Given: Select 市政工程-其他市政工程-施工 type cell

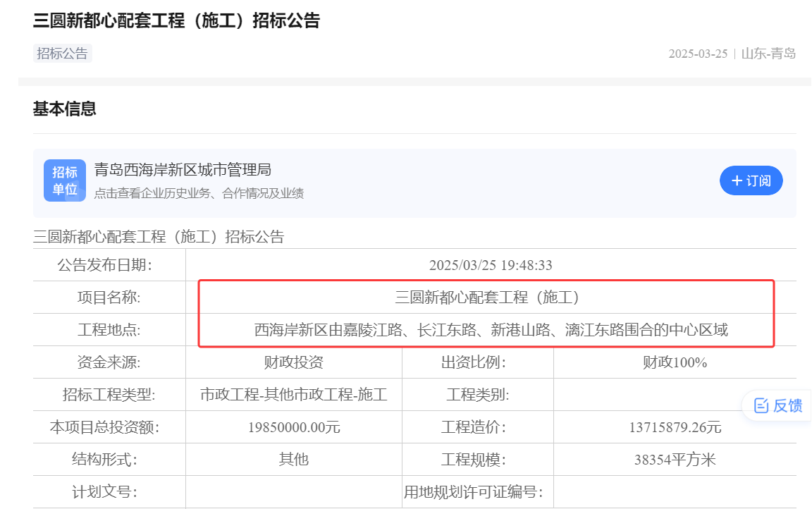Looking at the screenshot, I should 293,395.
